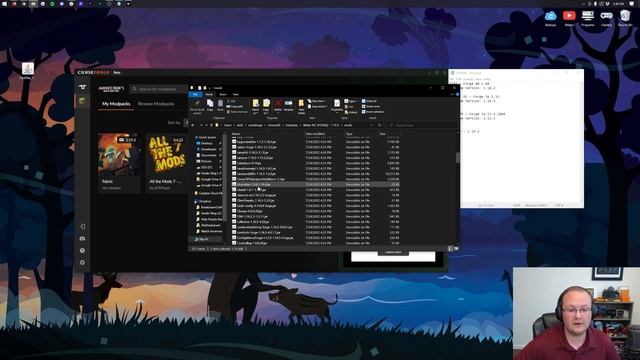Click the red Delete icon in ribbon
Viewport: 640px width, 360px height.
pyautogui.click(x=278, y=105)
